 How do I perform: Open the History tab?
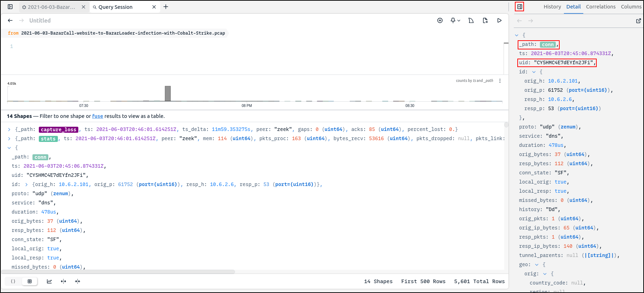(x=552, y=7)
